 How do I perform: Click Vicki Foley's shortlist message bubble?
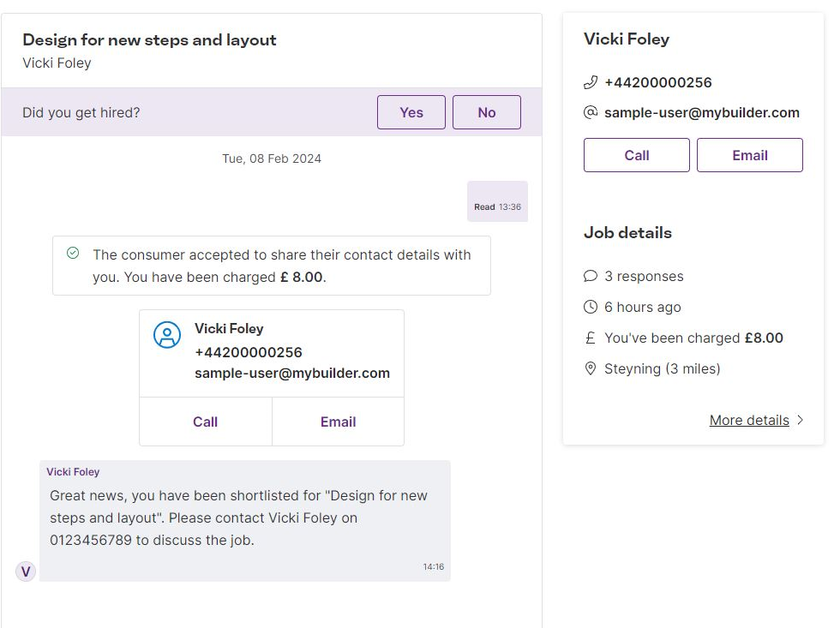coord(243,514)
